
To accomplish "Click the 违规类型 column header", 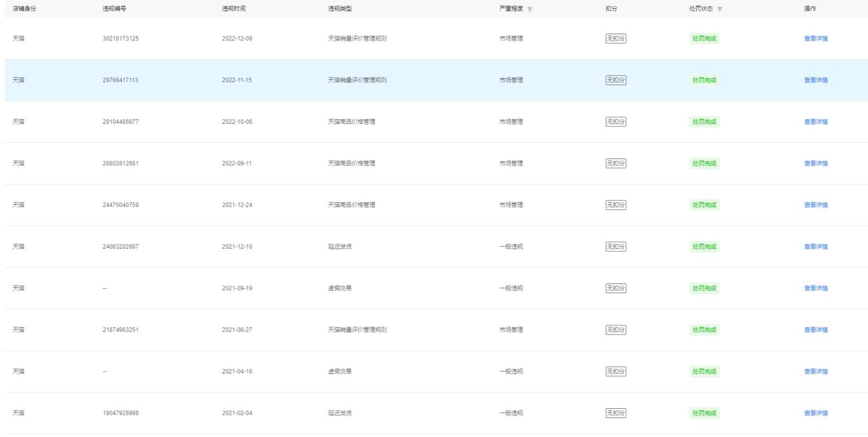I will click(340, 9).
